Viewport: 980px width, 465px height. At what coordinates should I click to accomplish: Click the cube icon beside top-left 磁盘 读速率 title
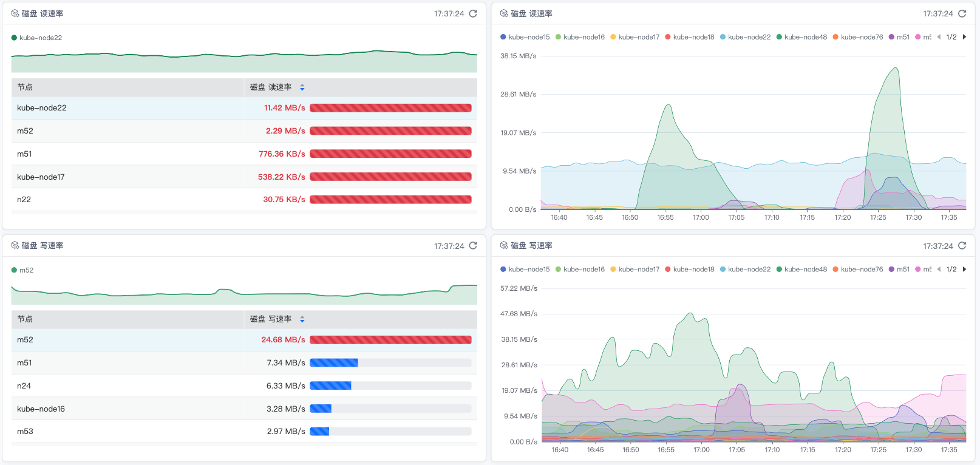(15, 13)
